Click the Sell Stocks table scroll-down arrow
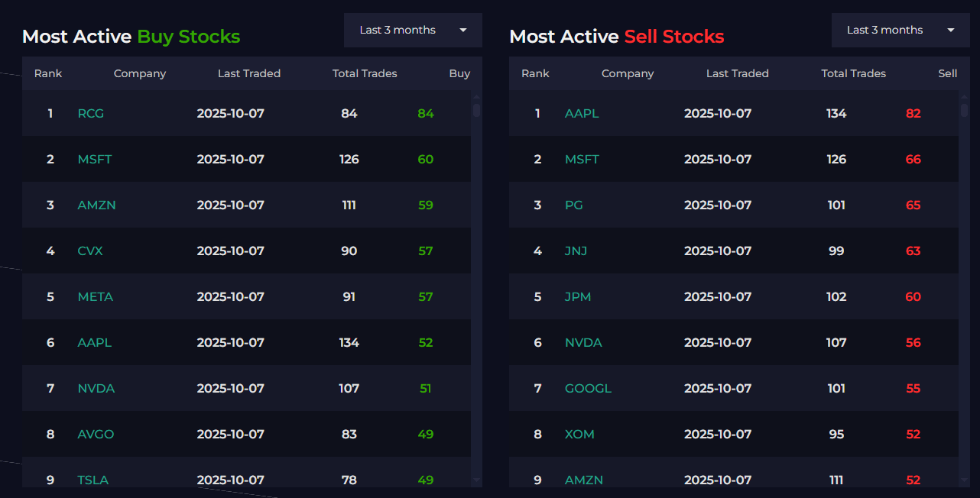The image size is (980, 498). 964,480
